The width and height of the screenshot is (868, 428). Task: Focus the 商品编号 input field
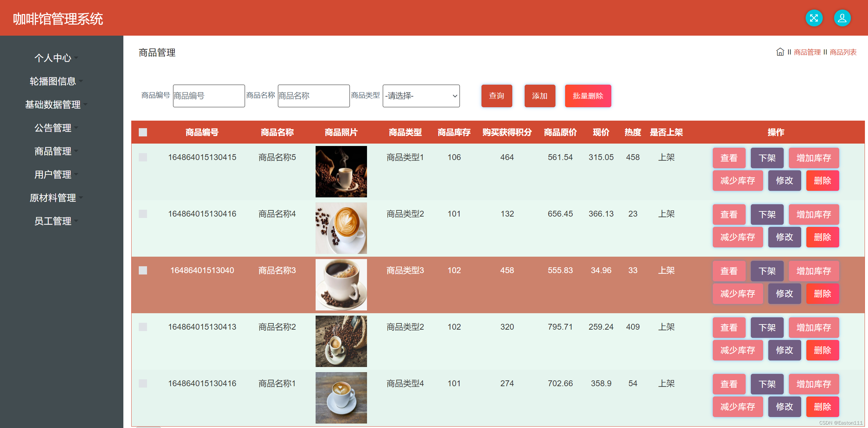pos(209,96)
